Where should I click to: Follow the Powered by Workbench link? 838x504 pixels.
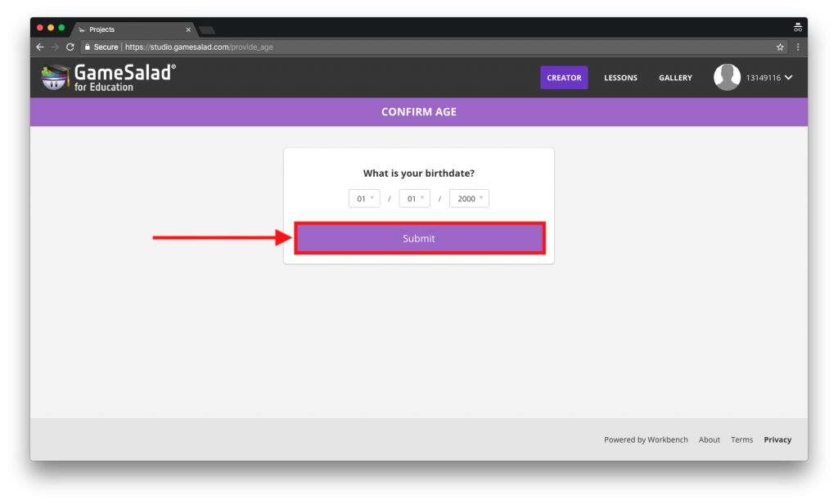[x=646, y=439]
